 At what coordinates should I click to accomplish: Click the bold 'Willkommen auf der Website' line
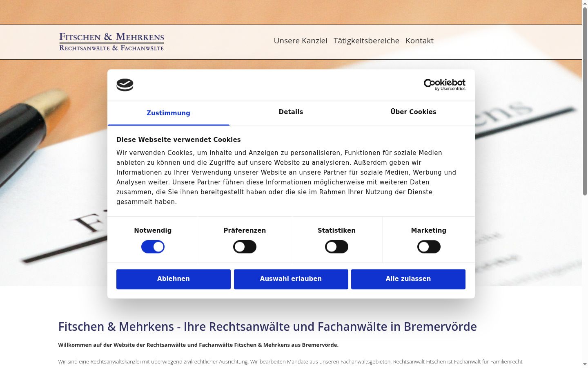[x=198, y=345]
